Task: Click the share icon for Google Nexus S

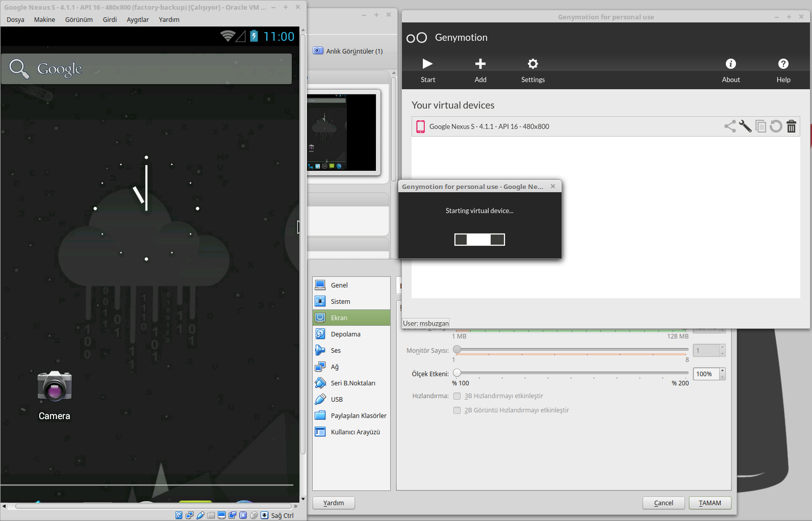Action: click(x=730, y=126)
